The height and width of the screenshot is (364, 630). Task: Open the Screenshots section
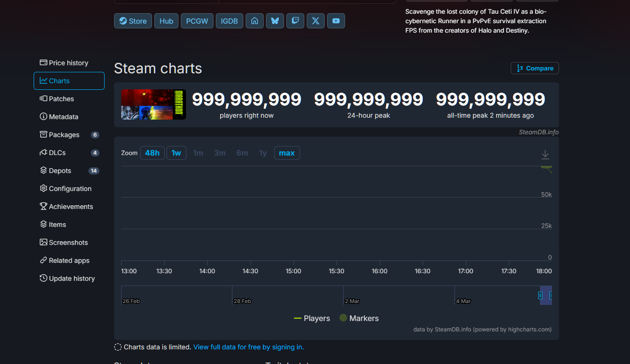69,243
